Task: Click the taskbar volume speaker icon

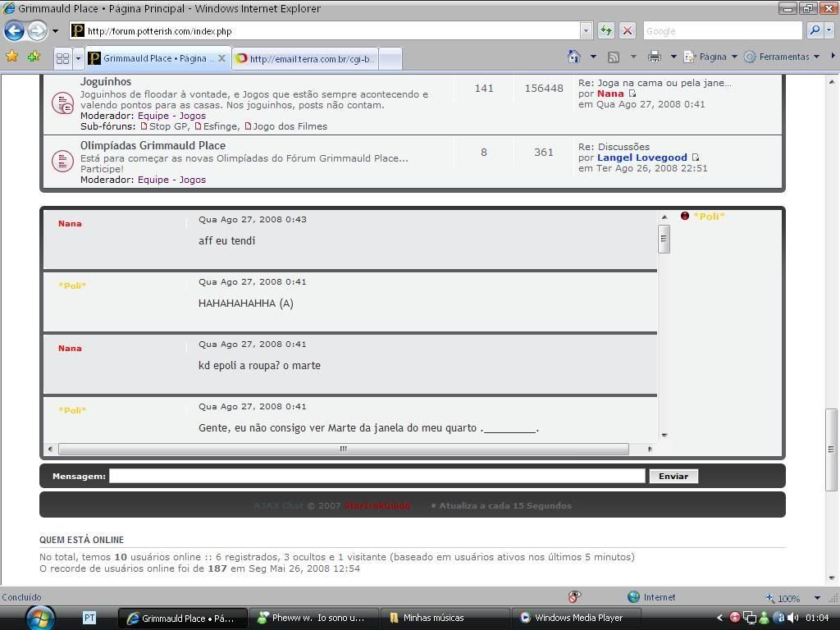Action: 781,618
